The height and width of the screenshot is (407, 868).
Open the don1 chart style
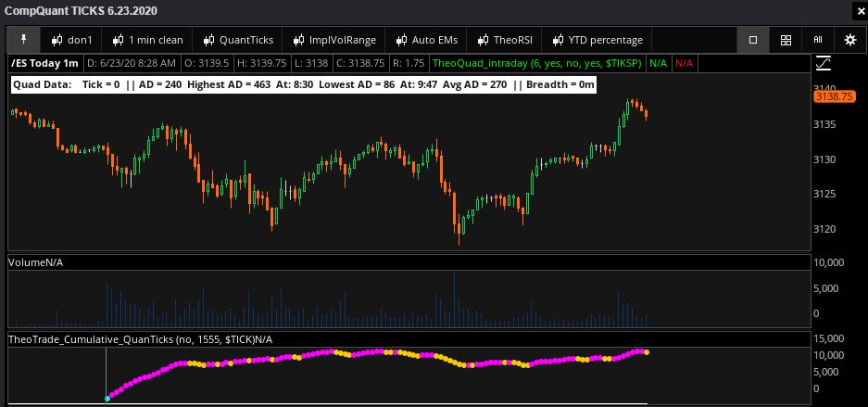(74, 40)
